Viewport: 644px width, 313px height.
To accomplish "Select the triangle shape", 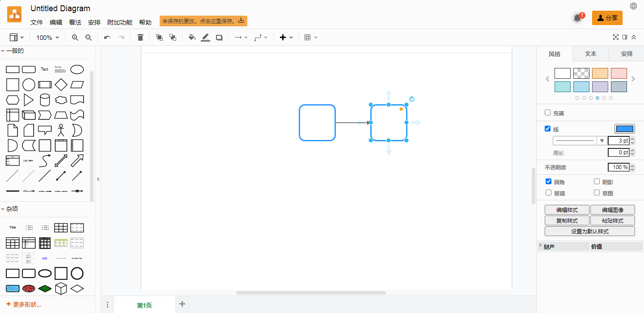I will pyautogui.click(x=29, y=100).
